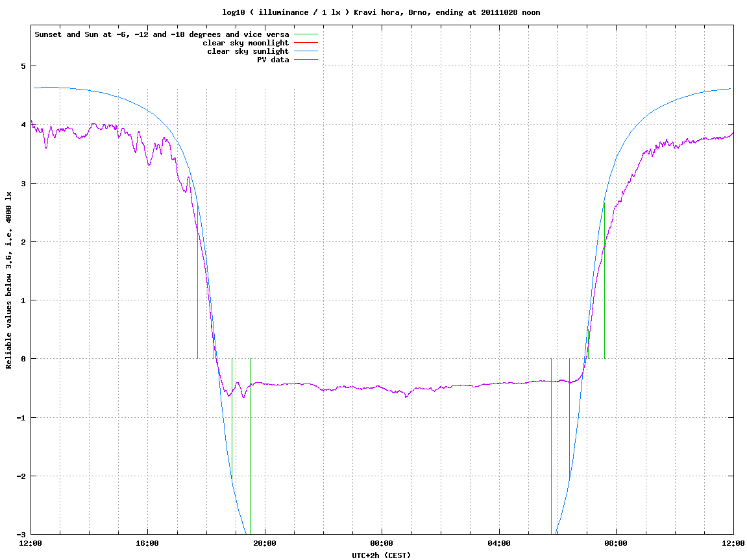Click the x-axis label 00:00
The image size is (747, 560).
click(x=382, y=543)
